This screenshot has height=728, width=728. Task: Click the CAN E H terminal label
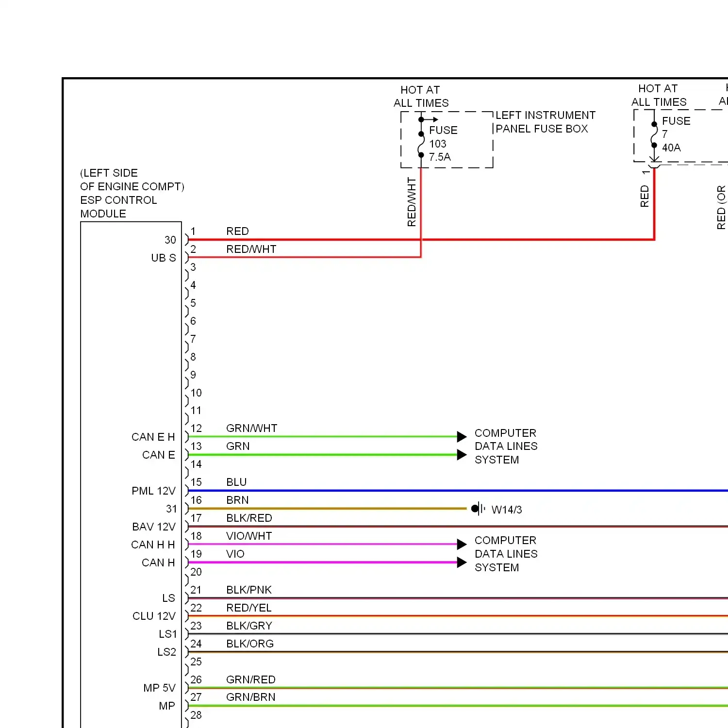click(x=153, y=437)
